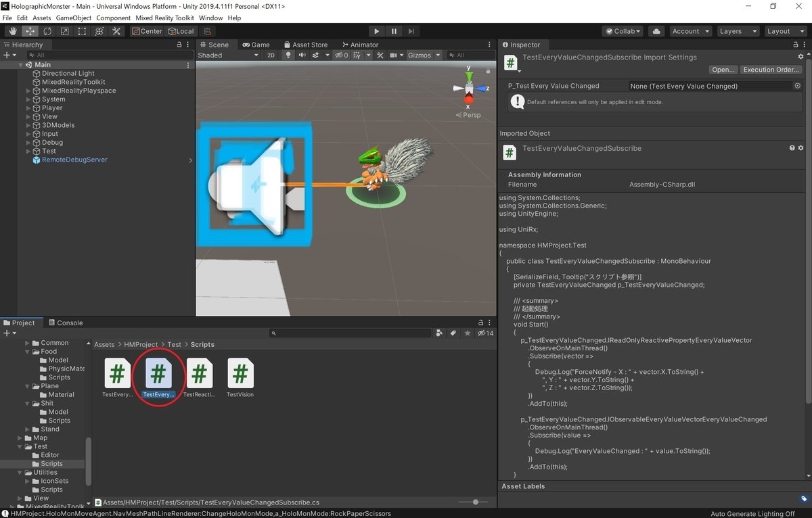Select the Scale tool
This screenshot has height=518, width=812.
coord(64,31)
